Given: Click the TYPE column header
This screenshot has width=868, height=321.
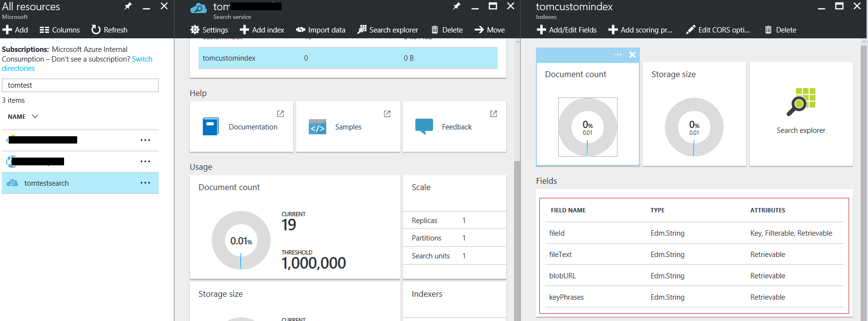Looking at the screenshot, I should [x=657, y=210].
